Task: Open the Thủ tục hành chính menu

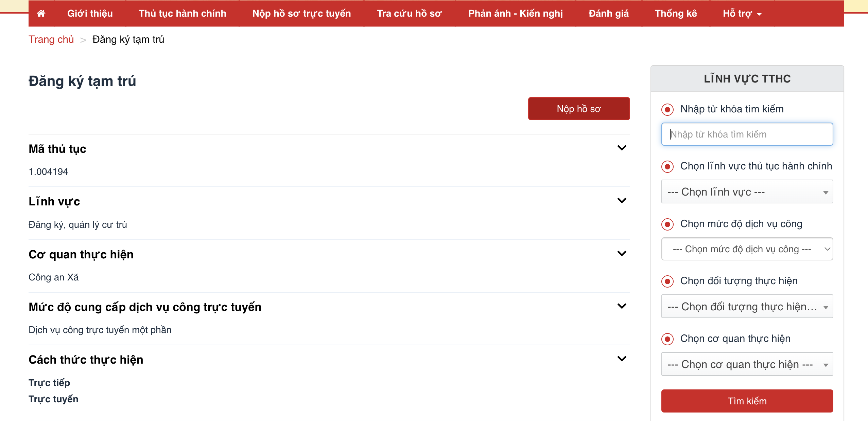Action: [x=182, y=13]
